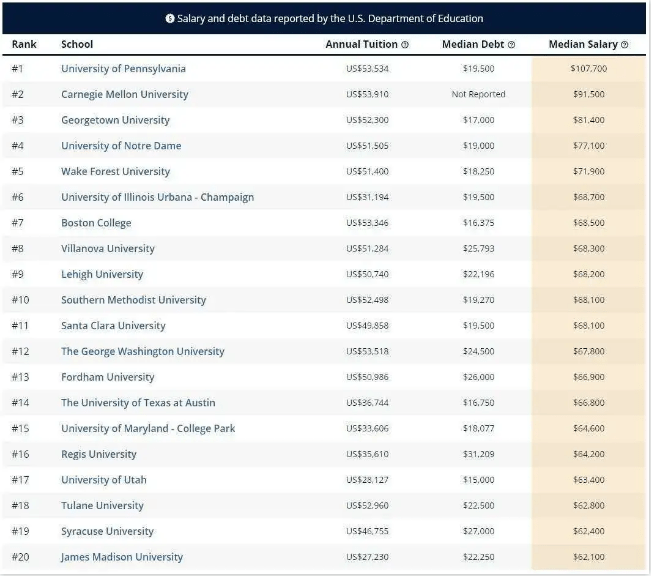
Task: Click the Annual Tuition info icon
Action: click(405, 45)
